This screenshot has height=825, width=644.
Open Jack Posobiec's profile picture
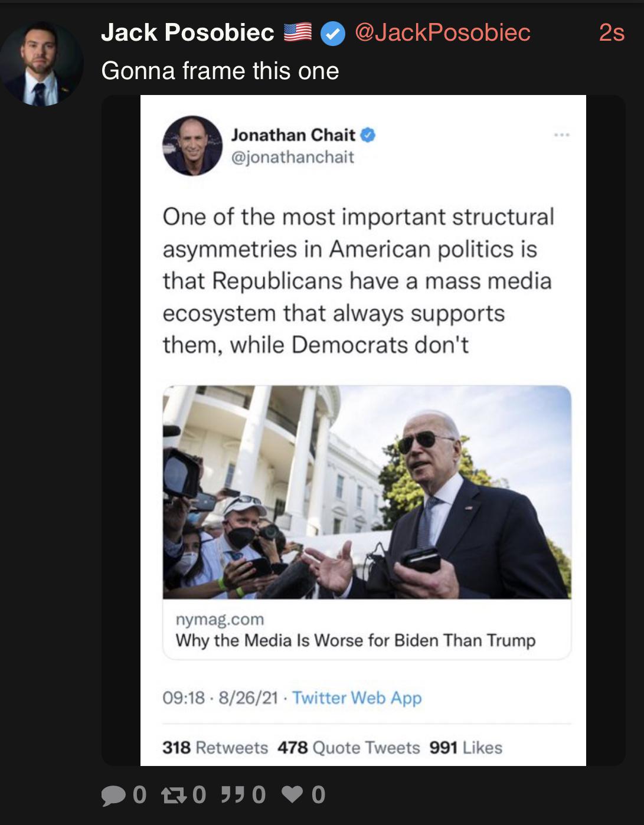click(41, 64)
